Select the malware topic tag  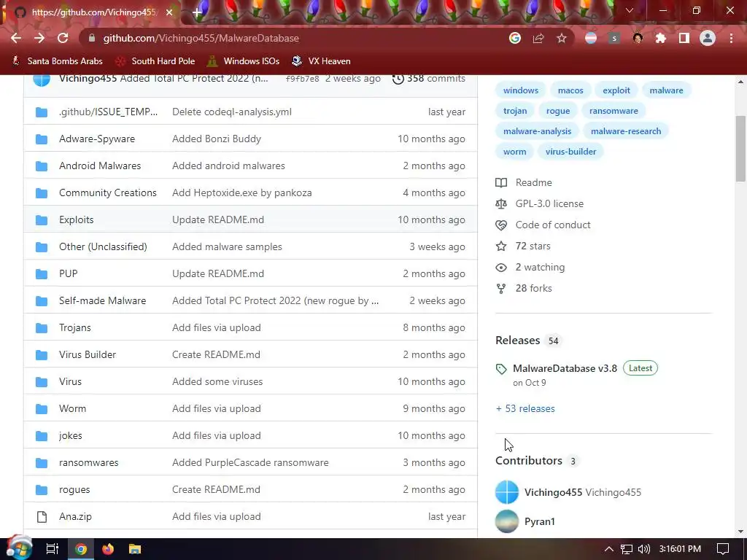666,90
